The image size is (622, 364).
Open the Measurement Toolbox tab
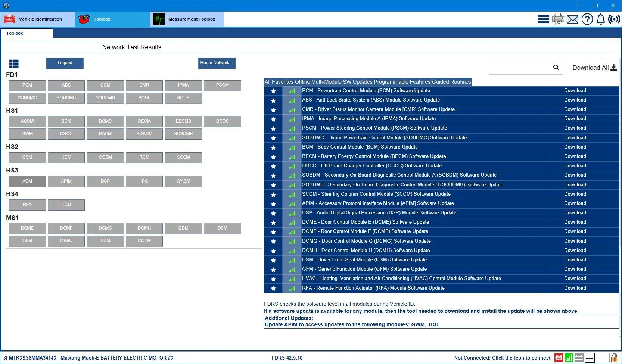point(187,19)
